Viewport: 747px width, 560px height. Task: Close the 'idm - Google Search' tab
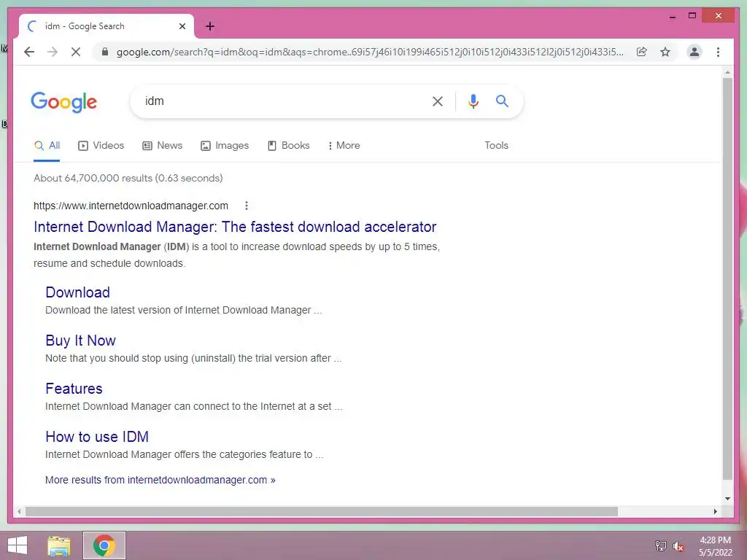coord(182,26)
